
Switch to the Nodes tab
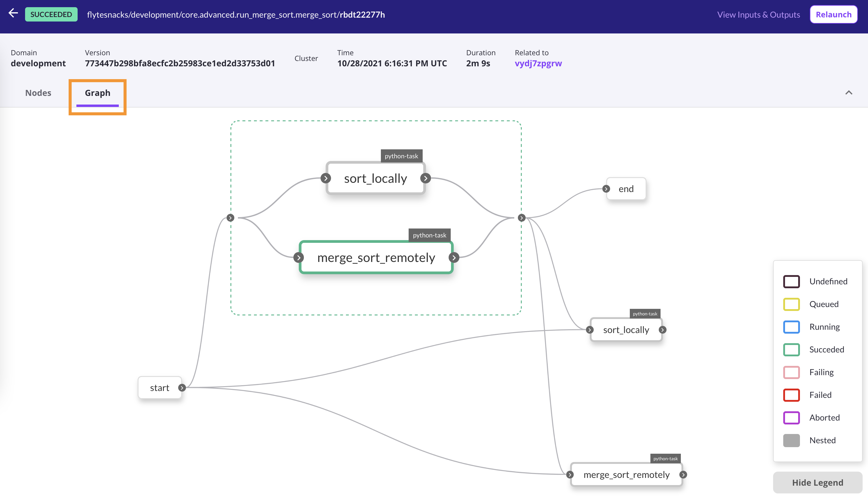coord(38,93)
